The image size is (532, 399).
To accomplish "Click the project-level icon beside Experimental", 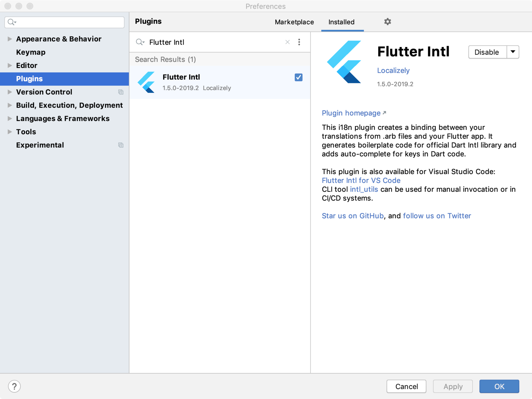I will [x=121, y=145].
